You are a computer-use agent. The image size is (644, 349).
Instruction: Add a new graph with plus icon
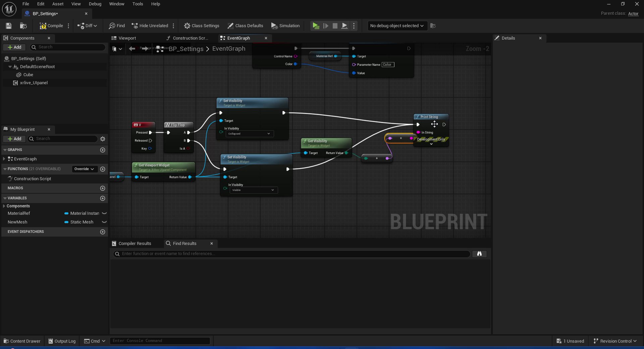103,150
